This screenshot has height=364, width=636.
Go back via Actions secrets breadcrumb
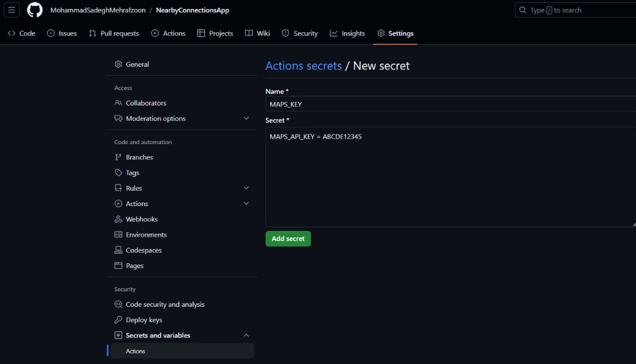pos(304,66)
